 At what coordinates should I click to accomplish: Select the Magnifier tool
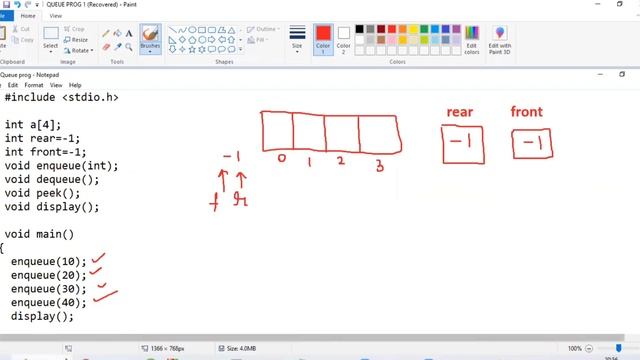tap(129, 47)
